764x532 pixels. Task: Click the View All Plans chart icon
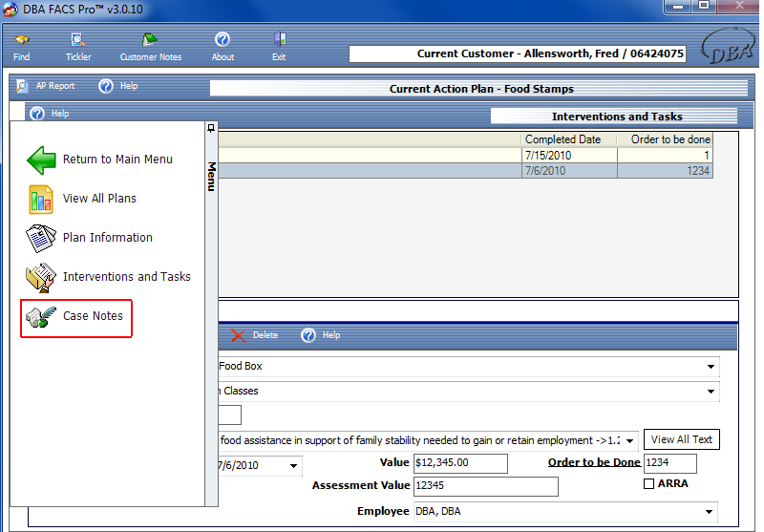(41, 200)
